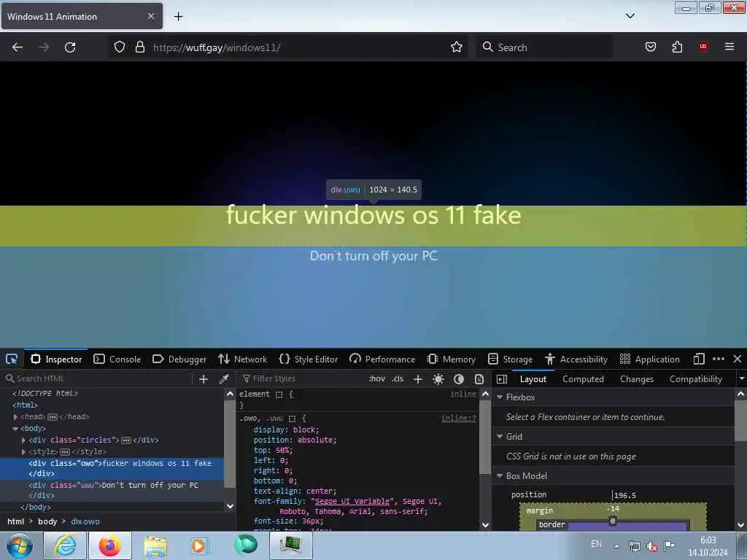The width and height of the screenshot is (747, 560).
Task: Toggle light color scheme simulation
Action: pos(438,379)
